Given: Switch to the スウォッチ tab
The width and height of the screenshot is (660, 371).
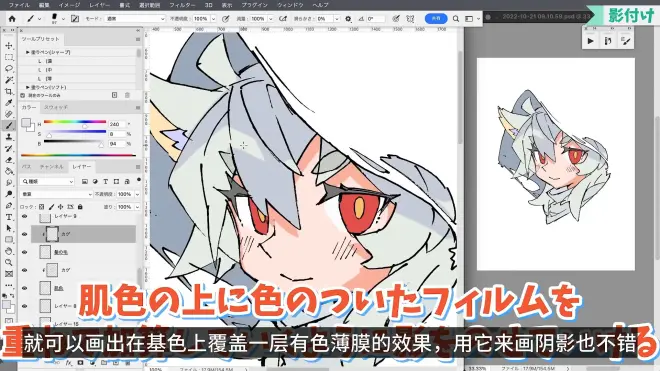Looking at the screenshot, I should pos(56,107).
